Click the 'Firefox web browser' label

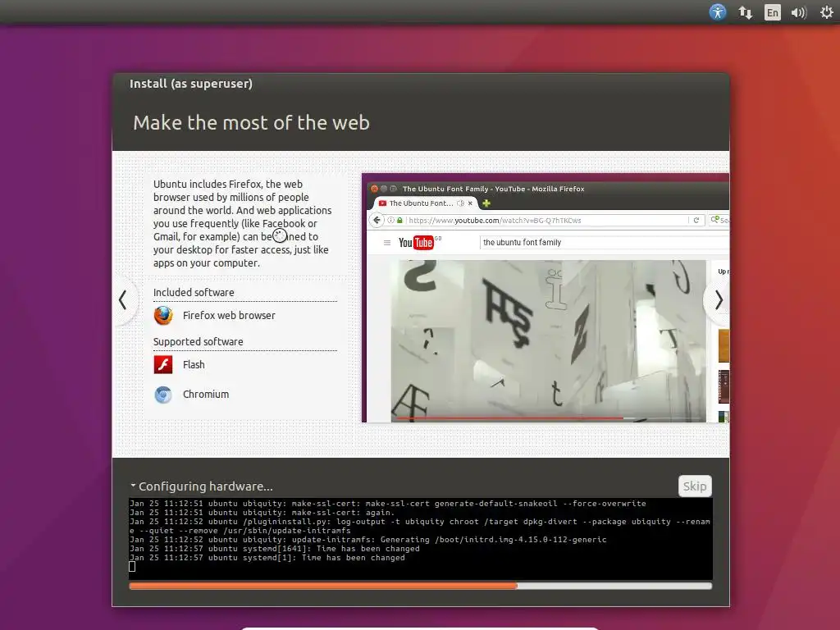tap(229, 316)
